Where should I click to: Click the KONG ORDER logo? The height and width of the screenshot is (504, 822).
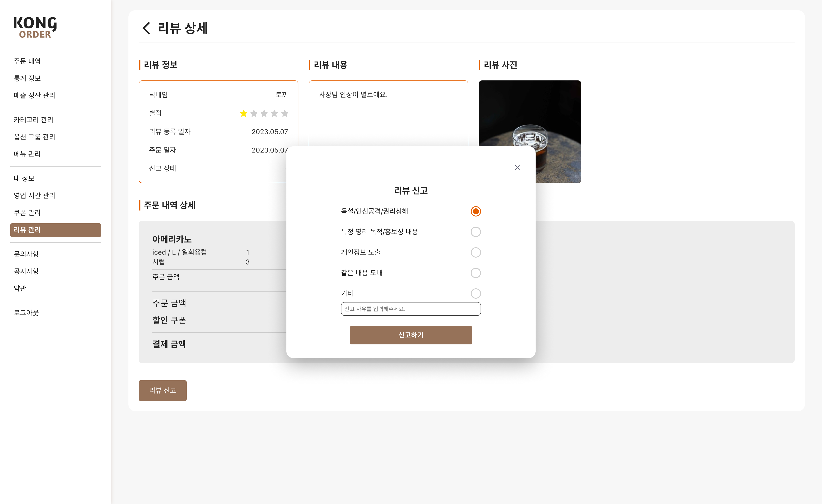click(x=35, y=27)
